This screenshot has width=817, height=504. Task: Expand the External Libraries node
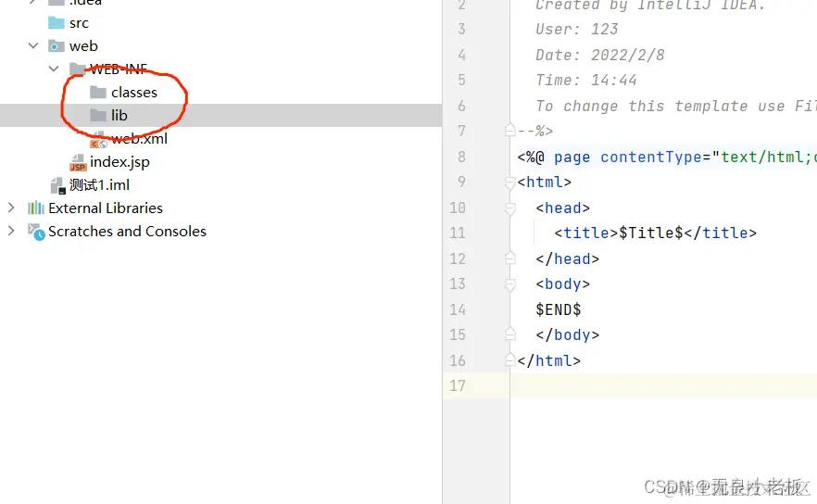tap(11, 208)
